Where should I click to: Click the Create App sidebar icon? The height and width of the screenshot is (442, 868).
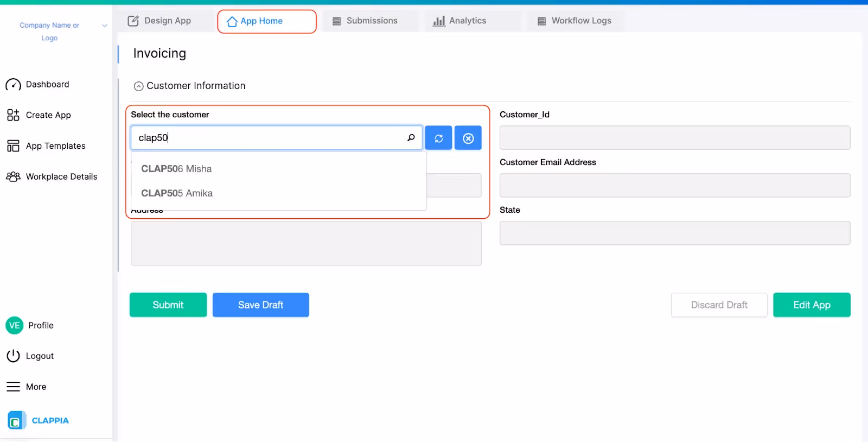click(13, 115)
